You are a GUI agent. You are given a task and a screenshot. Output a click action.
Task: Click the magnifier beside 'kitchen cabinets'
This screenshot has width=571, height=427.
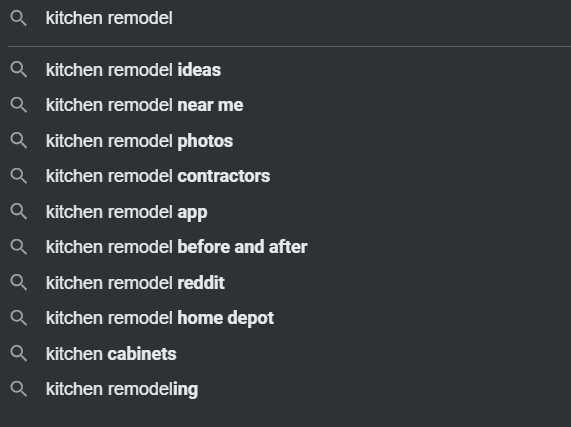tap(19, 353)
